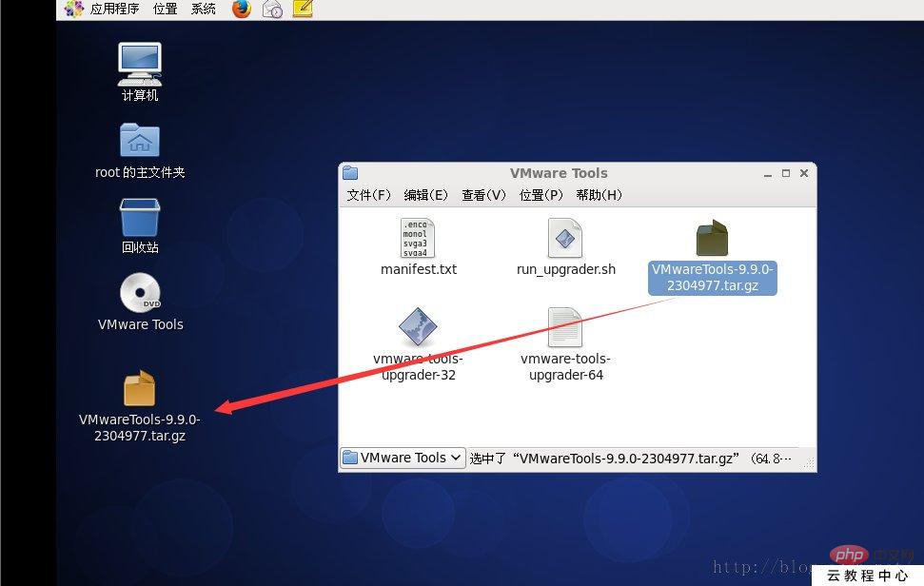
Task: Open the Places (位置) window menu
Action: pos(541,195)
